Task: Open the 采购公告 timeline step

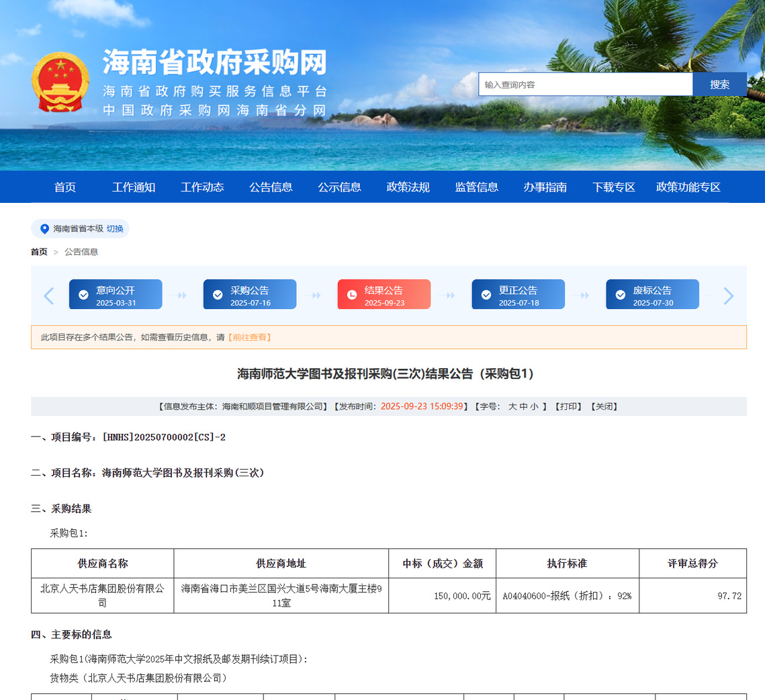Action: (x=250, y=295)
